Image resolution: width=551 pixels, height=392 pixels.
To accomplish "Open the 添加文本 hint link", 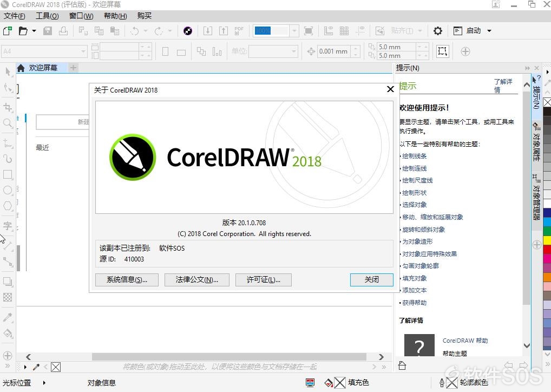I will tap(414, 290).
